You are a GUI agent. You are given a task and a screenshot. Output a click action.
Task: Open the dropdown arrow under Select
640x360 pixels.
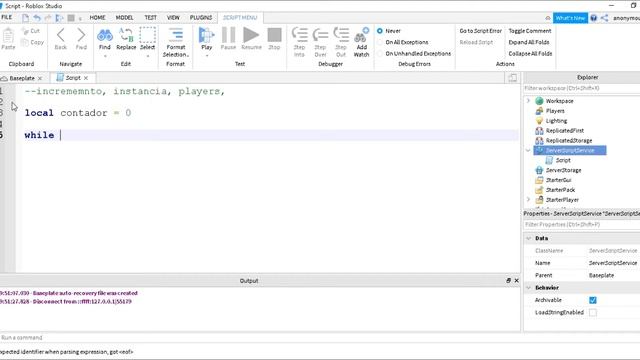[147, 56]
